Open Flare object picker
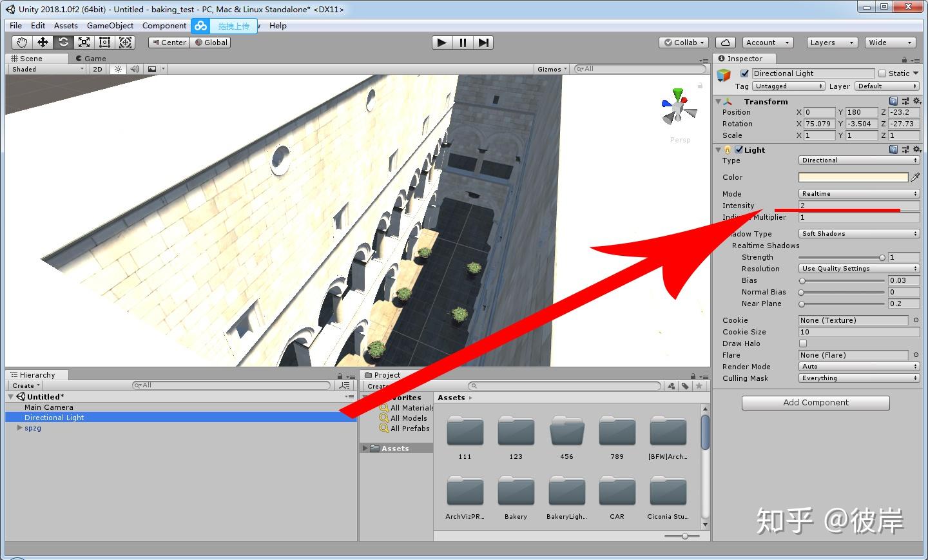Viewport: 928px width, 560px height. pos(916,355)
